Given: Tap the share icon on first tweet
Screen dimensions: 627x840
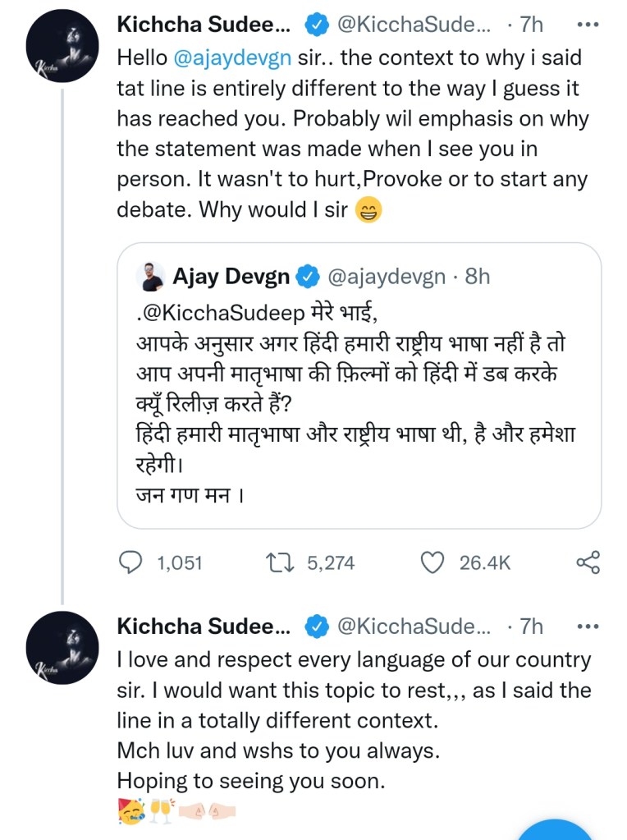Looking at the screenshot, I should 588,562.
